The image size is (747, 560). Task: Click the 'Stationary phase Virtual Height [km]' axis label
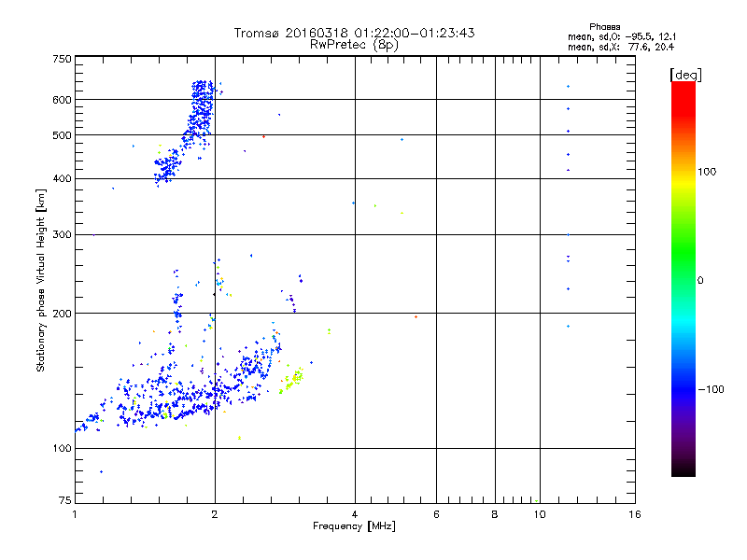pyautogui.click(x=41, y=280)
